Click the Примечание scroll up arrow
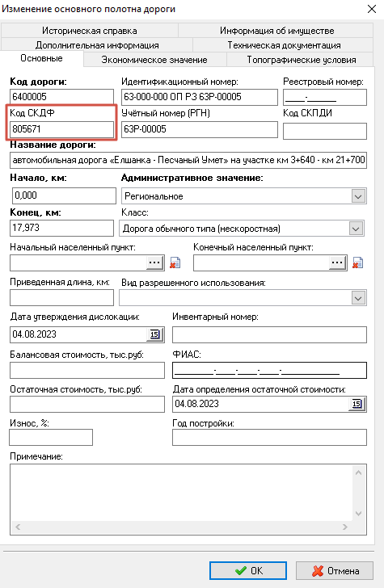 pyautogui.click(x=358, y=472)
